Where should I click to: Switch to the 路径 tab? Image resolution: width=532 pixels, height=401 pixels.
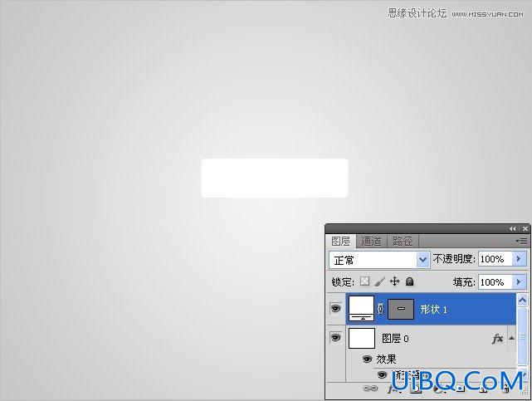pyautogui.click(x=403, y=242)
